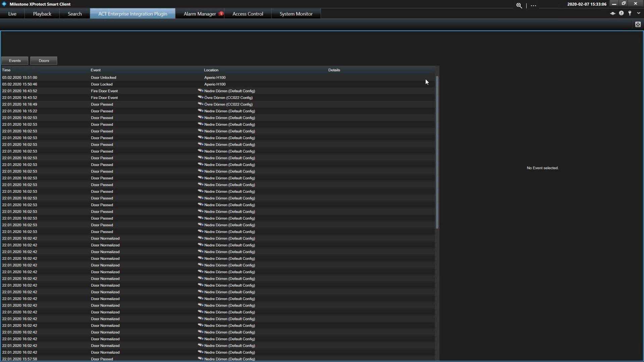Sort by the Location column header
The image size is (644, 362).
(211, 70)
